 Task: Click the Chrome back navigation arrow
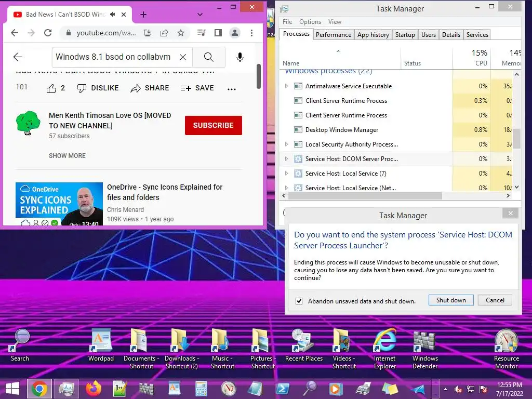pyautogui.click(x=15, y=33)
